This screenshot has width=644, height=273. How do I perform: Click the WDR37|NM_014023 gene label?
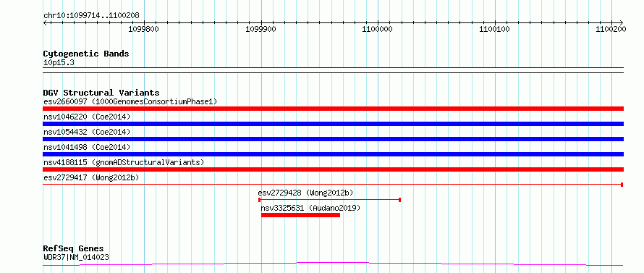(x=76, y=258)
